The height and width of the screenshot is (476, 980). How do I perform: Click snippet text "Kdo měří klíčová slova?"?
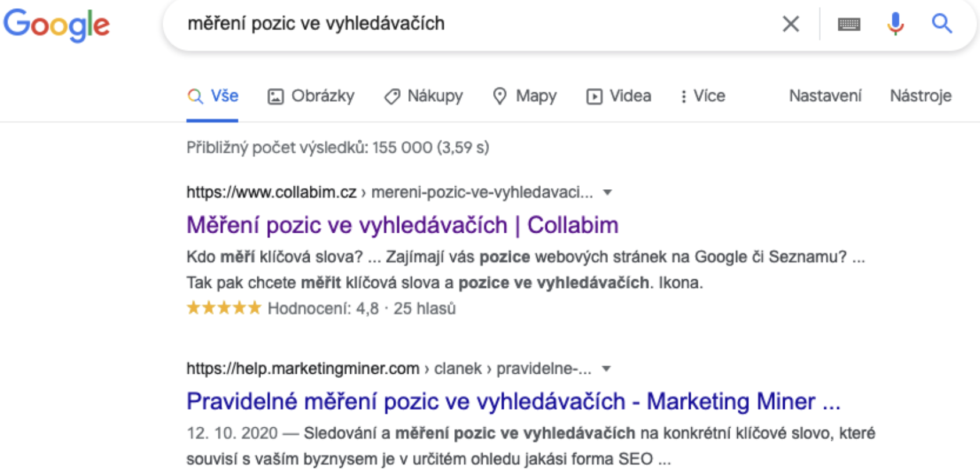click(x=274, y=257)
